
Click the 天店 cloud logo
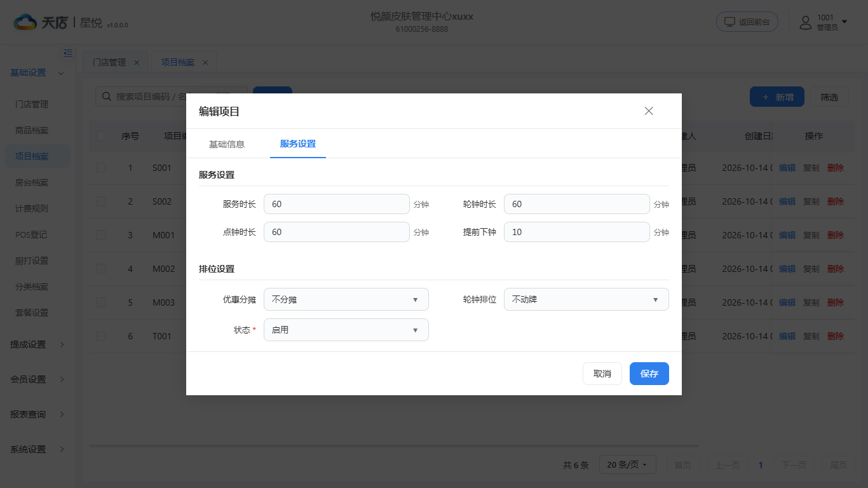point(25,22)
